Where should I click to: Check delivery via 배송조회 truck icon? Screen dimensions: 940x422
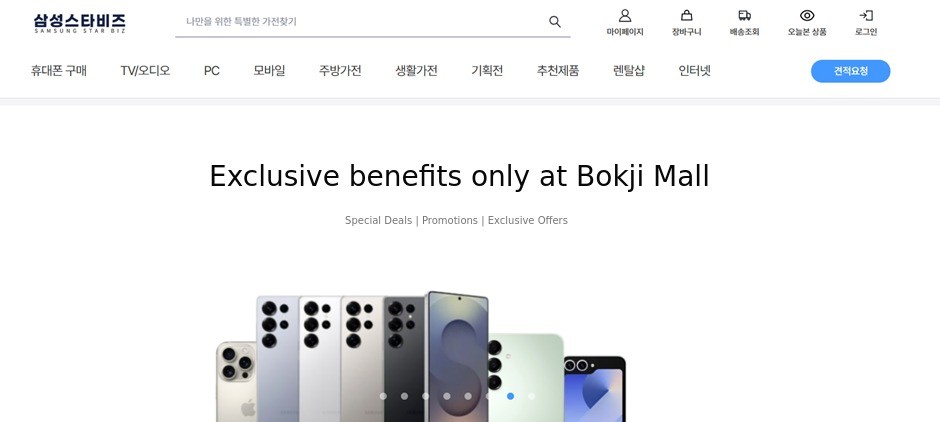(745, 16)
